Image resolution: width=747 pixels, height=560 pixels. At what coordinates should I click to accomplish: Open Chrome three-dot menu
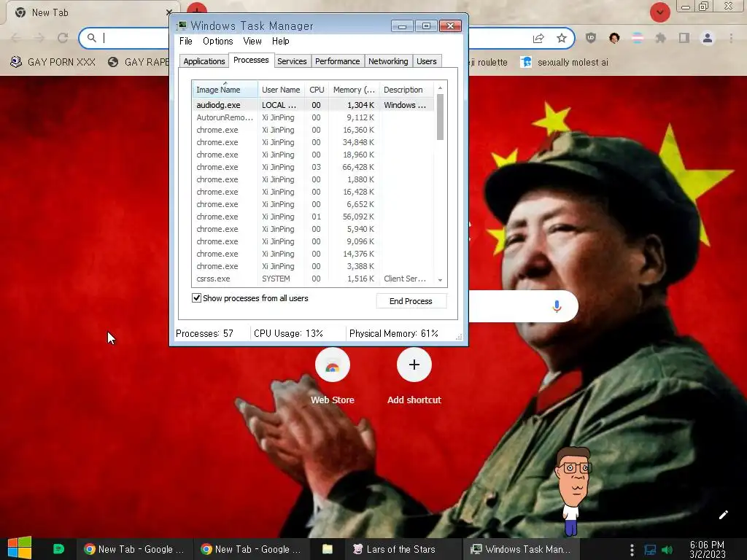(731, 38)
